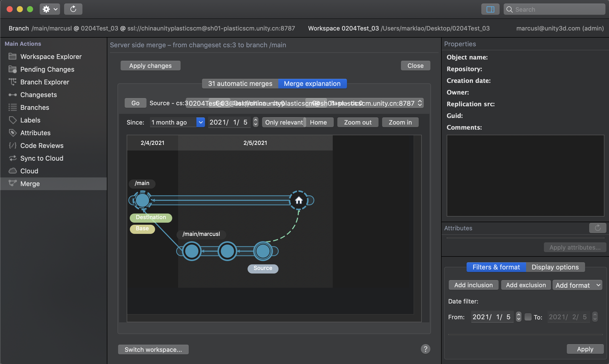609x364 pixels.
Task: Click the Apply changes button
Action: tap(150, 66)
